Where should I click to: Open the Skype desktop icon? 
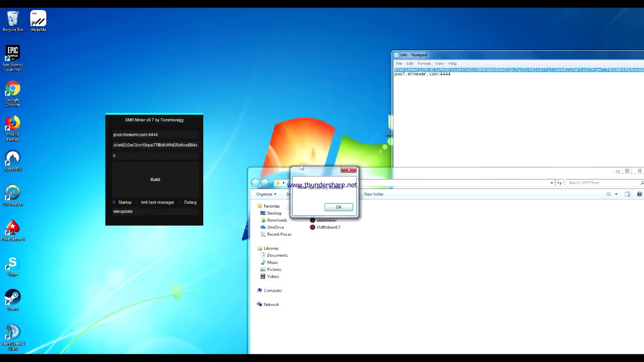point(13,266)
